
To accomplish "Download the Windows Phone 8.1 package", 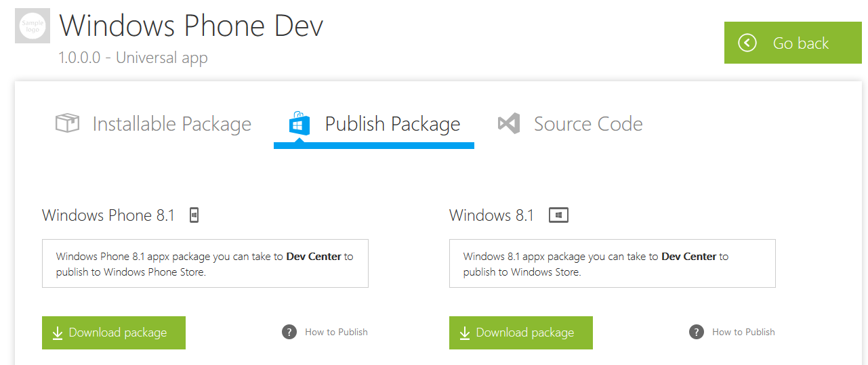I will (x=114, y=332).
